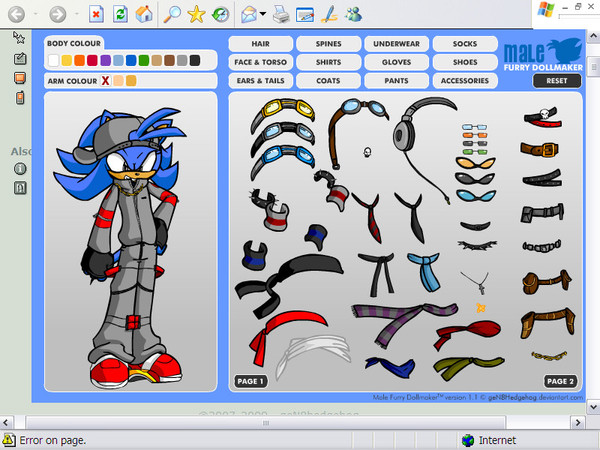Select the brown buckle belt
The width and height of the screenshot is (600, 450).
point(540,149)
